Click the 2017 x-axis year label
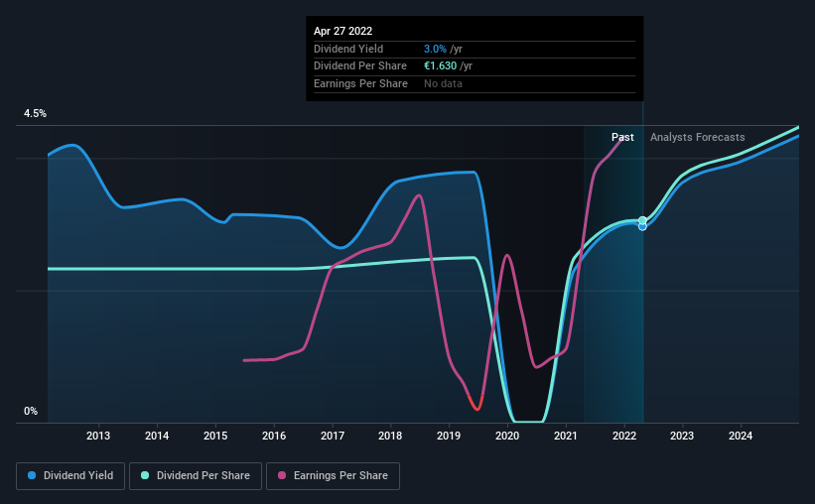This screenshot has width=815, height=504. click(333, 436)
